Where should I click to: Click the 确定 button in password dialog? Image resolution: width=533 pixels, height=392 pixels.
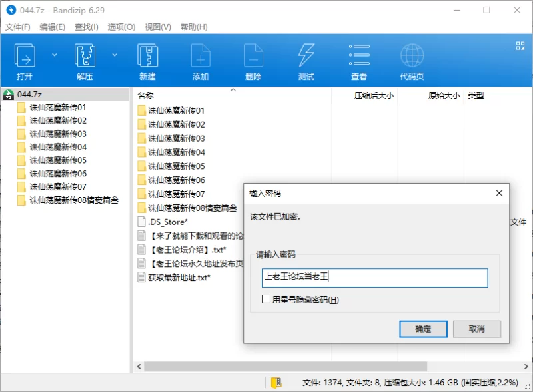click(x=423, y=329)
